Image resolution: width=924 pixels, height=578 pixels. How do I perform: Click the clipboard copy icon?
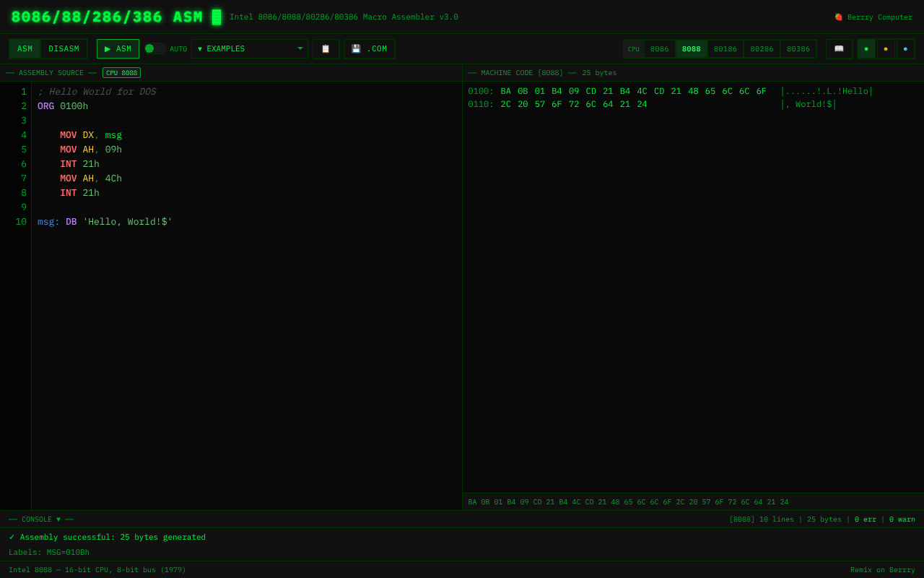pyautogui.click(x=326, y=49)
